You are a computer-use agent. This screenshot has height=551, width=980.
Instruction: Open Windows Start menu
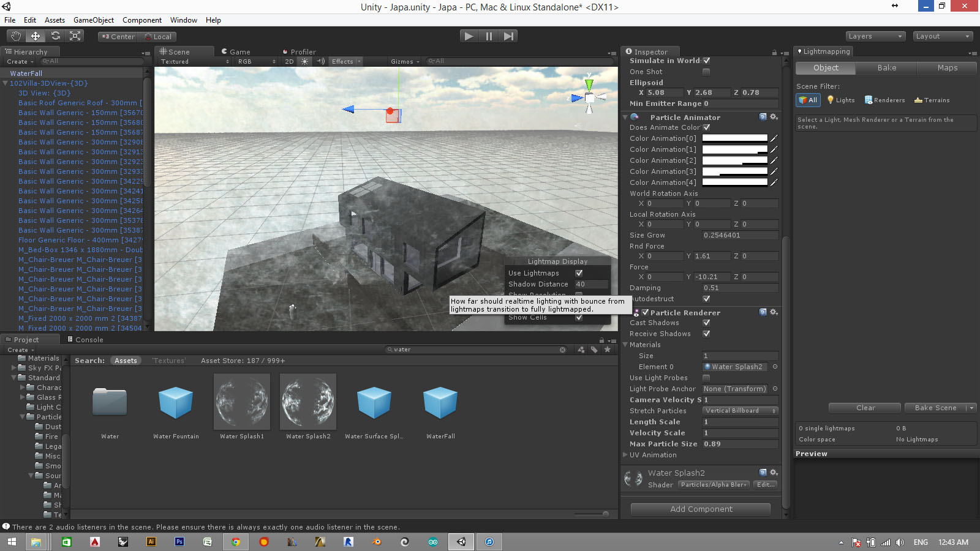[11, 542]
